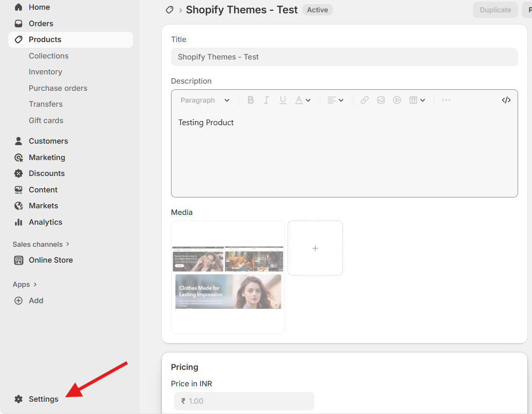Open Collections under Products
Image resolution: width=532 pixels, height=414 pixels.
pos(48,56)
